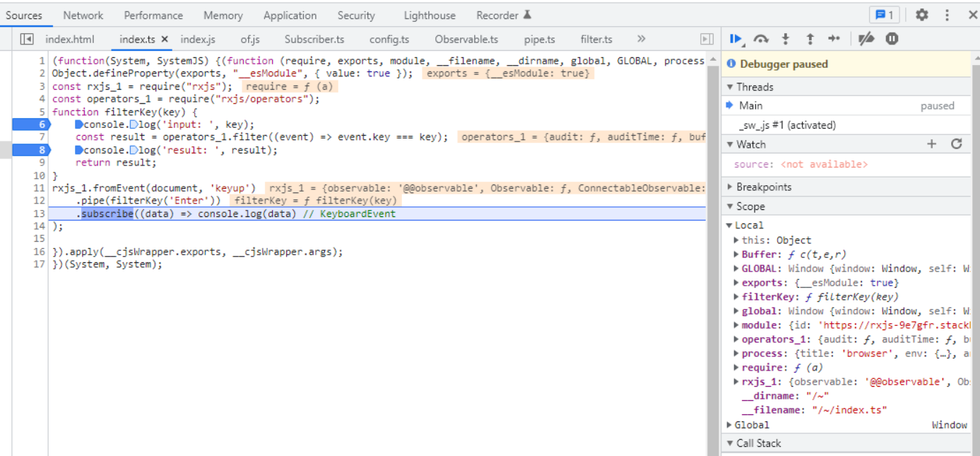Click the highlighted subscribe call in code
This screenshot has height=456, width=980.
coord(107,214)
